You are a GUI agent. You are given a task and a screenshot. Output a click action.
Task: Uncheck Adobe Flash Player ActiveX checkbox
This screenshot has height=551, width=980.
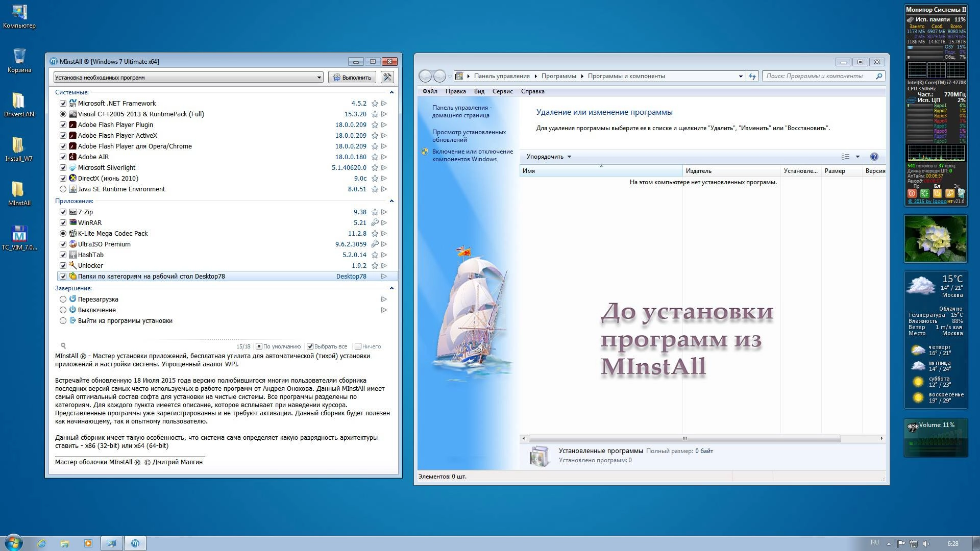click(63, 136)
